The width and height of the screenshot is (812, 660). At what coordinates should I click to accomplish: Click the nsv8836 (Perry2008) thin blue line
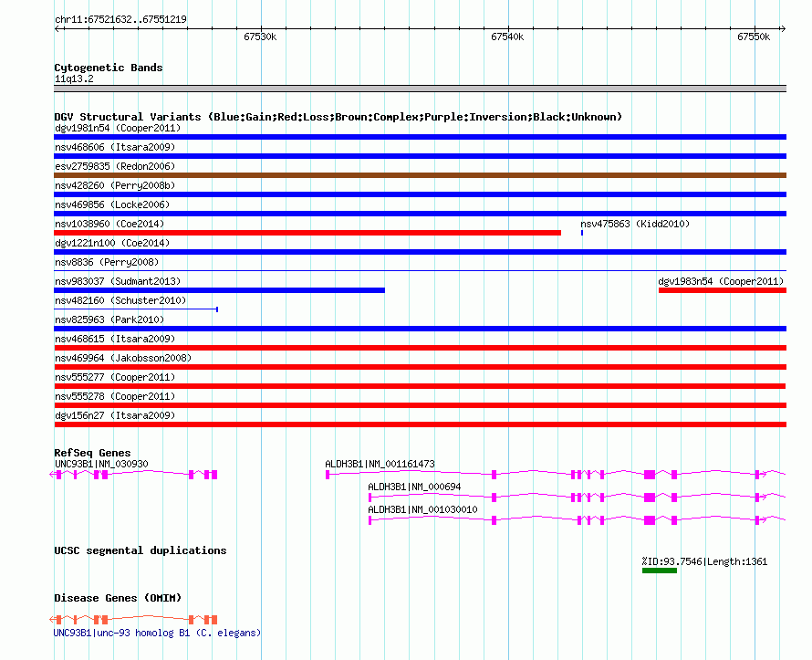click(420, 270)
